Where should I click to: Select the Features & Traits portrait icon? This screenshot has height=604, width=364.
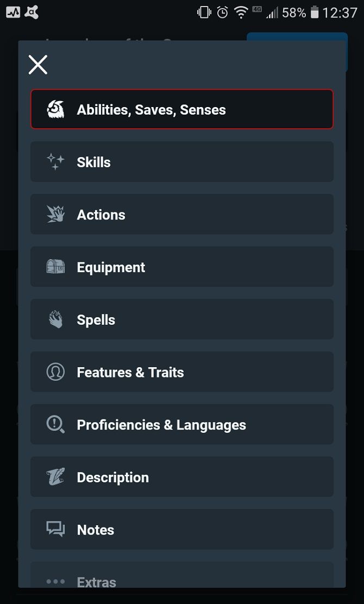click(55, 372)
